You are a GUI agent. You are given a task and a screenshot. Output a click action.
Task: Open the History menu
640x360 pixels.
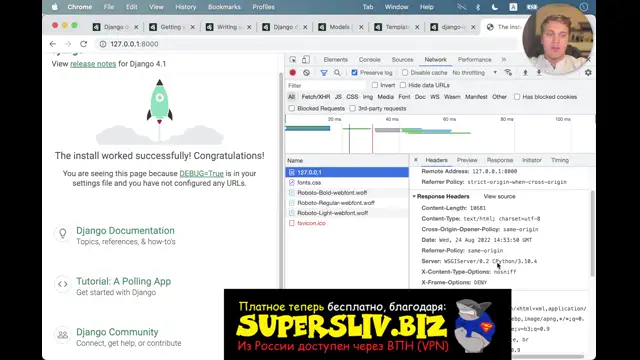pyautogui.click(x=186, y=7)
